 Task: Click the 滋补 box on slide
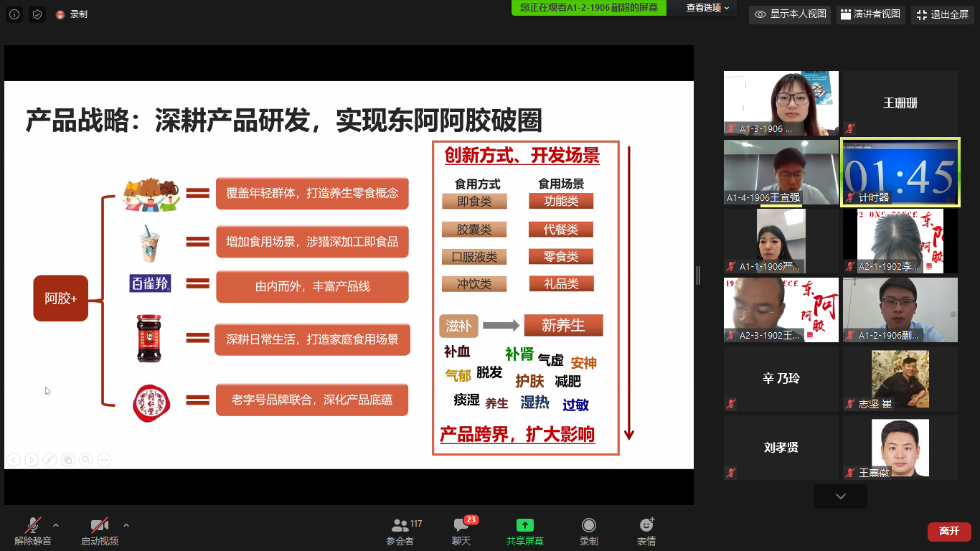point(458,326)
